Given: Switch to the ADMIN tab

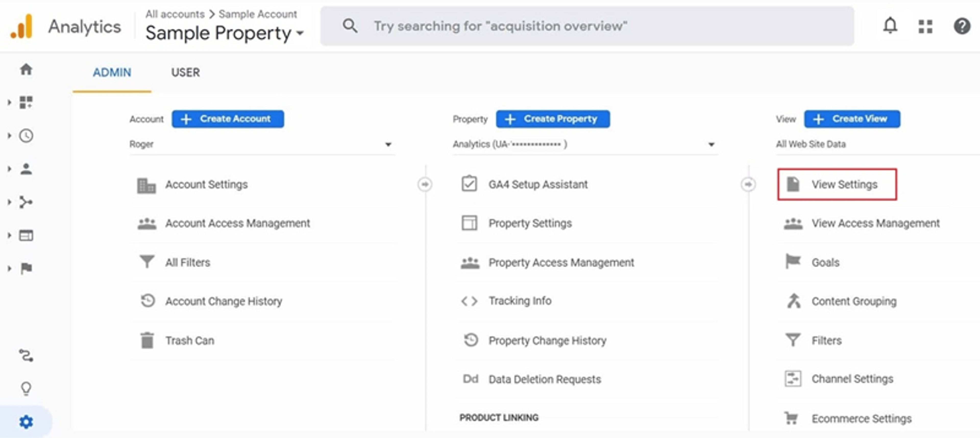Looking at the screenshot, I should tap(112, 73).
